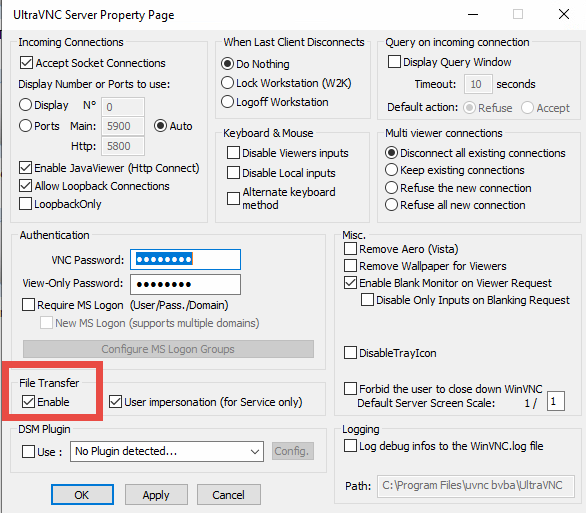Click the query Timeout seconds field
This screenshot has width=586, height=513.
point(478,84)
